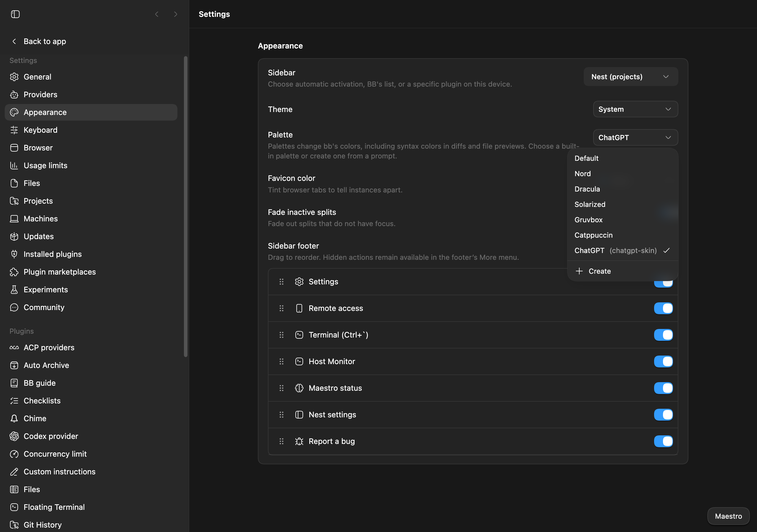This screenshot has width=757, height=532.
Task: Click the Maestro button
Action: (x=728, y=516)
